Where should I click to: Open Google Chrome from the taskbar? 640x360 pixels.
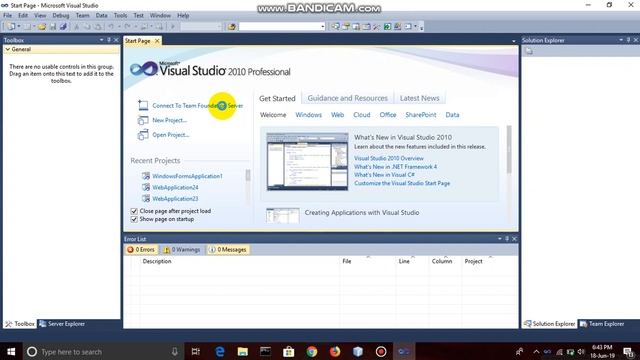click(x=312, y=351)
